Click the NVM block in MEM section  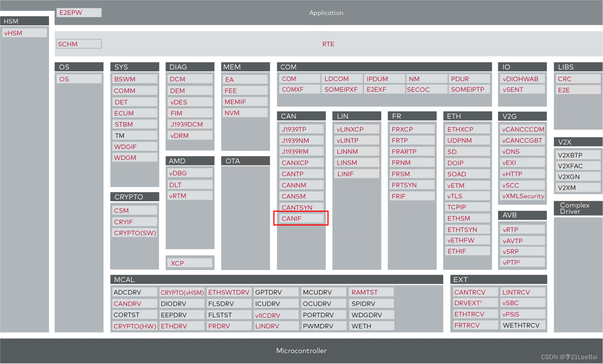click(x=245, y=113)
